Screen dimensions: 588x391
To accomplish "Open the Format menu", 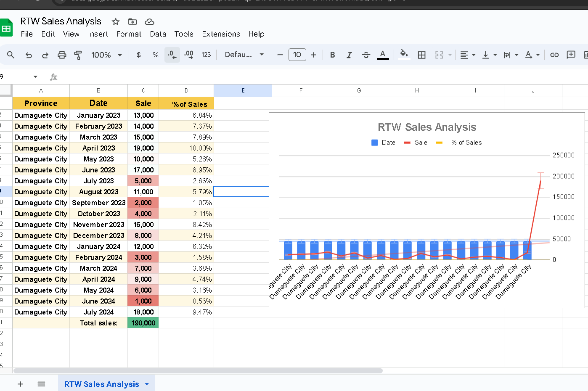I will tap(129, 34).
